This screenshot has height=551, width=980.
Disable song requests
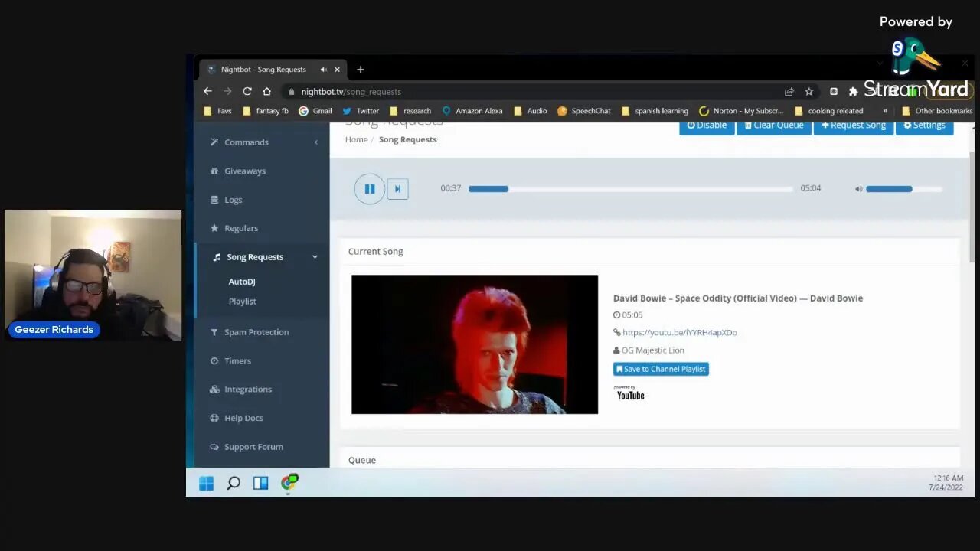[x=707, y=126]
